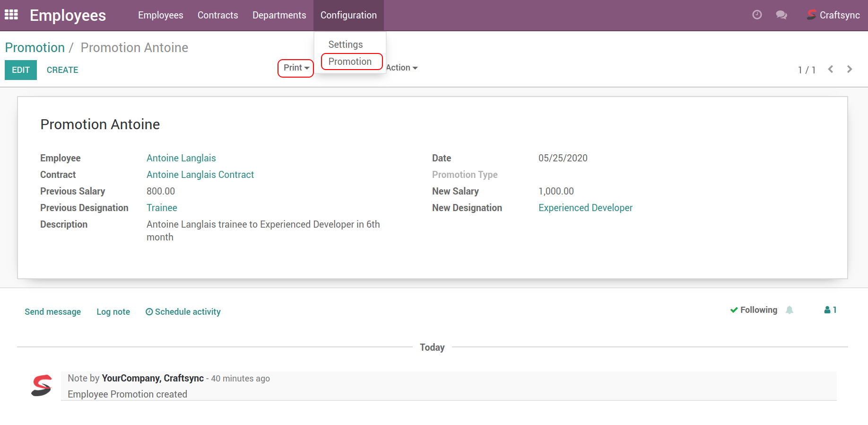Expand the Action dropdown

pos(402,68)
